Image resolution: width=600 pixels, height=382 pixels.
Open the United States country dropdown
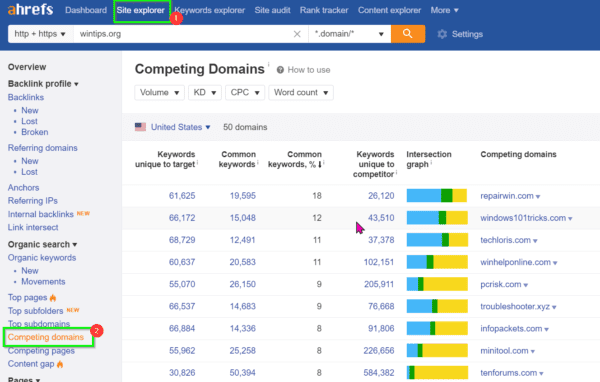180,127
